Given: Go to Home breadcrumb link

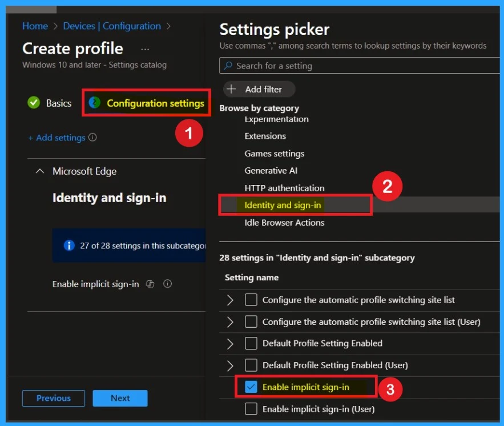Looking at the screenshot, I should (x=35, y=26).
